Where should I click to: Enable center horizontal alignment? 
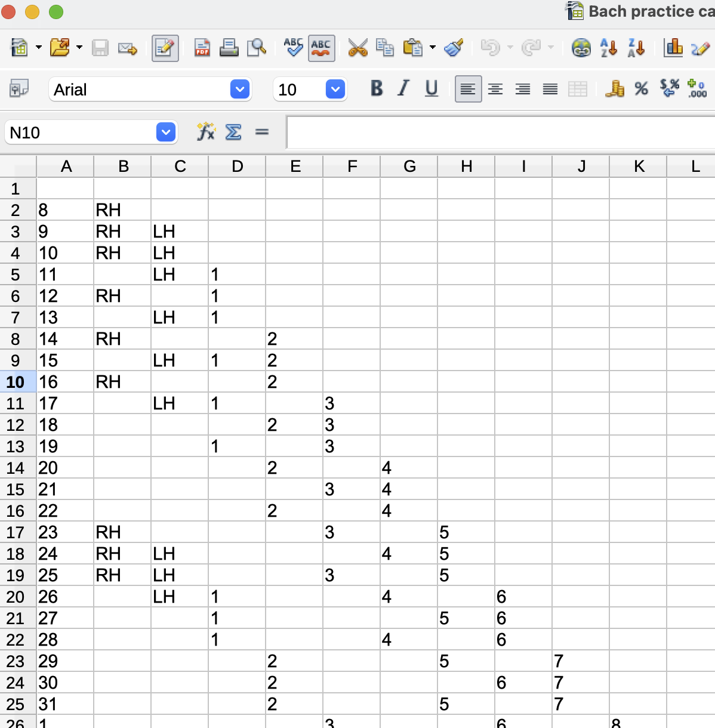(495, 90)
